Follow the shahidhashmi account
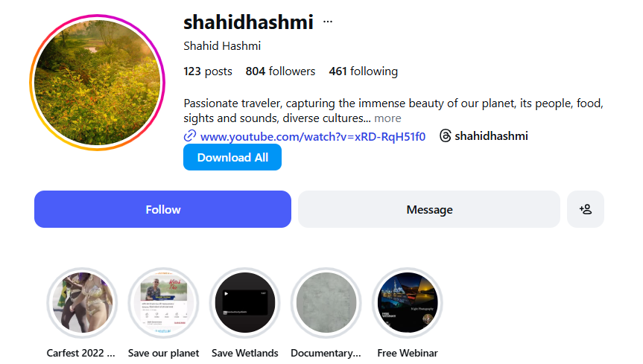 163,209
